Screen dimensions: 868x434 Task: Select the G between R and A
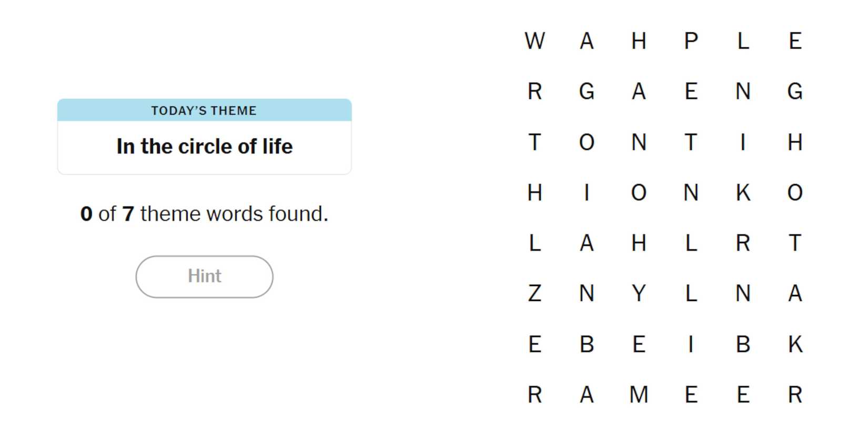(587, 92)
